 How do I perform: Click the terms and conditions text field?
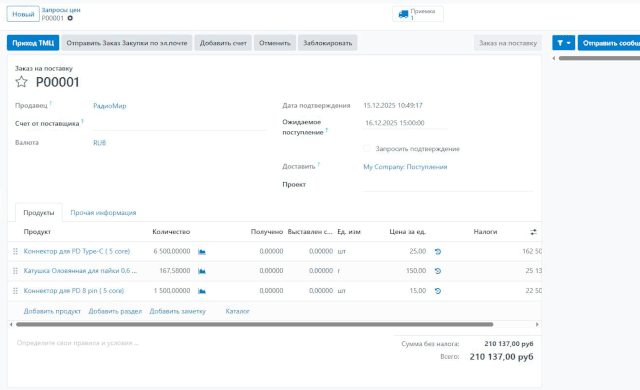point(78,343)
